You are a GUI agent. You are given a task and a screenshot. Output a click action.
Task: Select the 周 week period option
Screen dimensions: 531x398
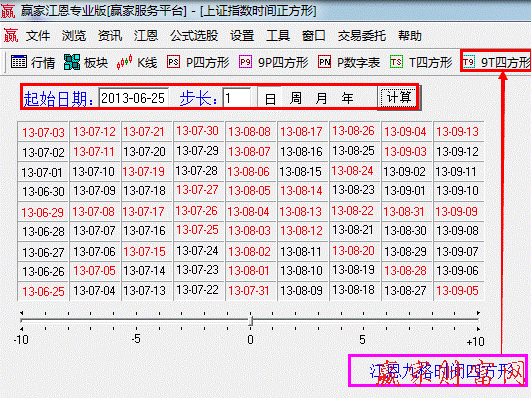(x=296, y=99)
